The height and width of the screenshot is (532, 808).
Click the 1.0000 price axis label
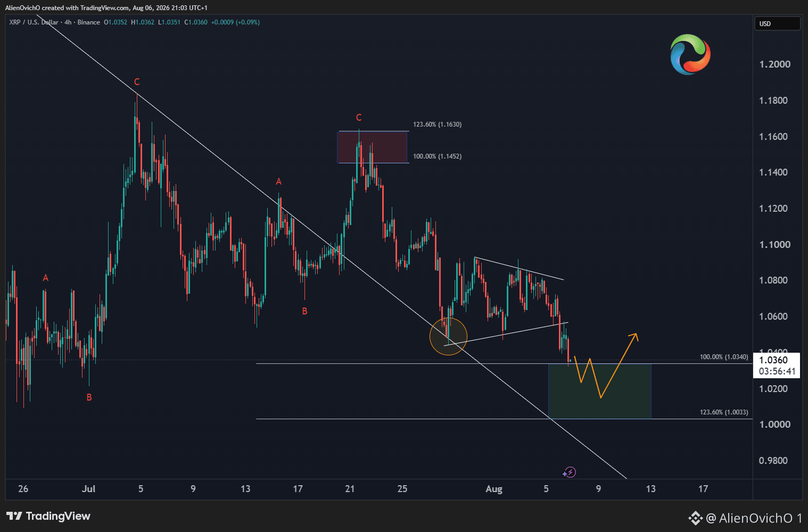775,425
